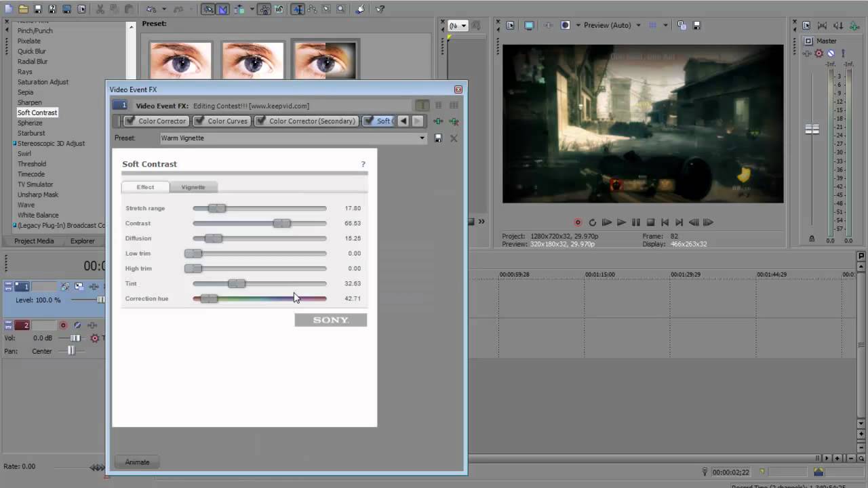This screenshot has height=488, width=868.
Task: Open the Preset dropdown showing Warm Vignette
Action: 422,138
